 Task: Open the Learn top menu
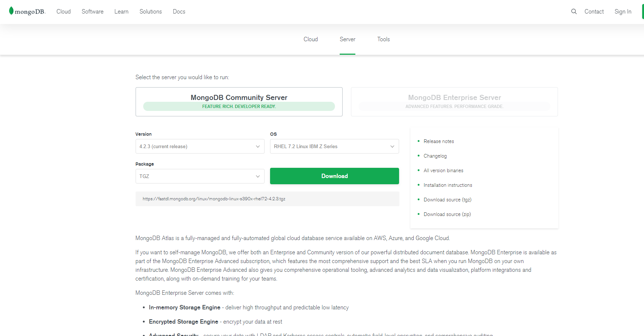(x=121, y=12)
